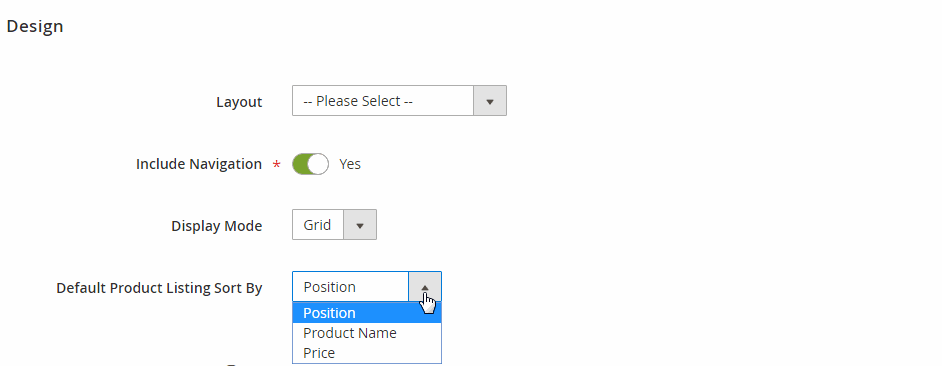Toggle the Include Navigation switch off

point(311,164)
